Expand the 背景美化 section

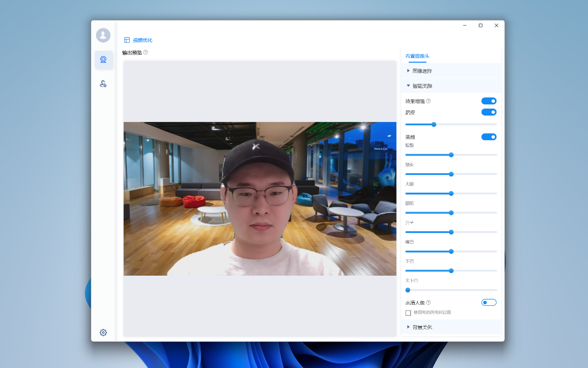tap(422, 327)
